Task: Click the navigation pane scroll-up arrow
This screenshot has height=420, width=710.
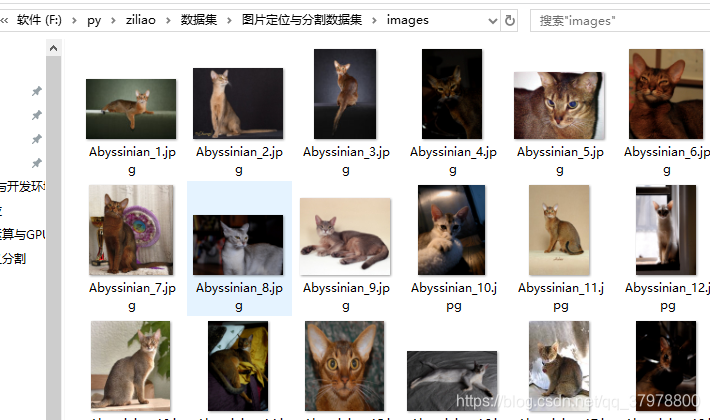Action: (x=53, y=48)
